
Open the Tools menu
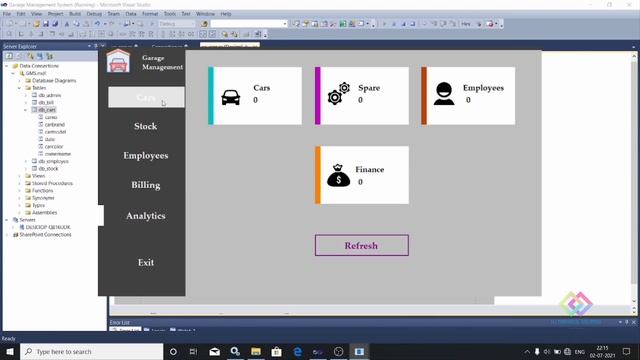click(170, 14)
